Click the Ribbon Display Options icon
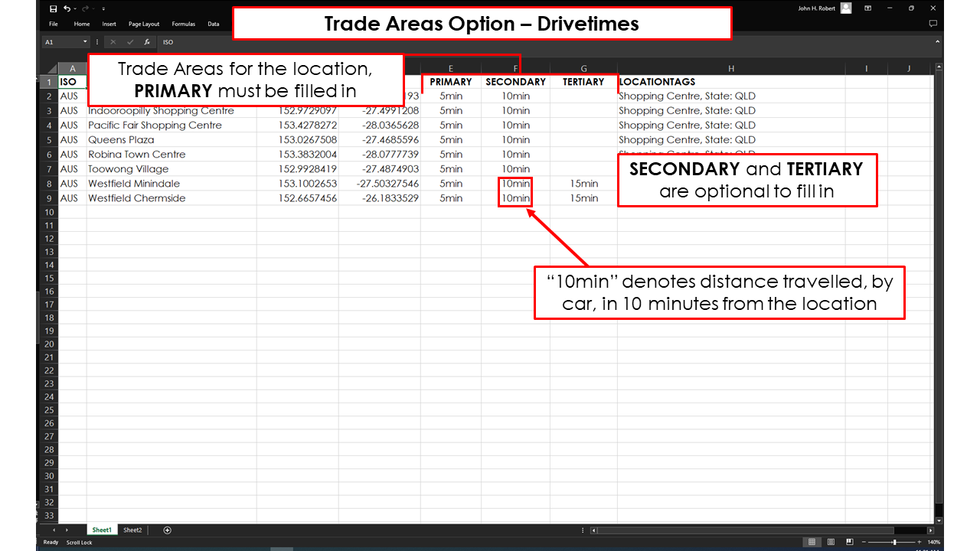980x551 pixels. [x=867, y=8]
